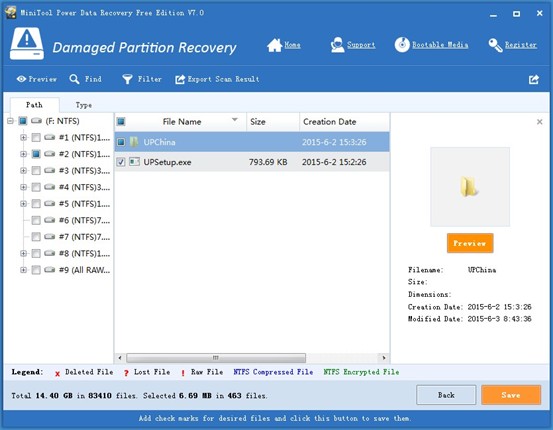
Task: Expand the #4 NTFS partition node
Action: tap(23, 187)
